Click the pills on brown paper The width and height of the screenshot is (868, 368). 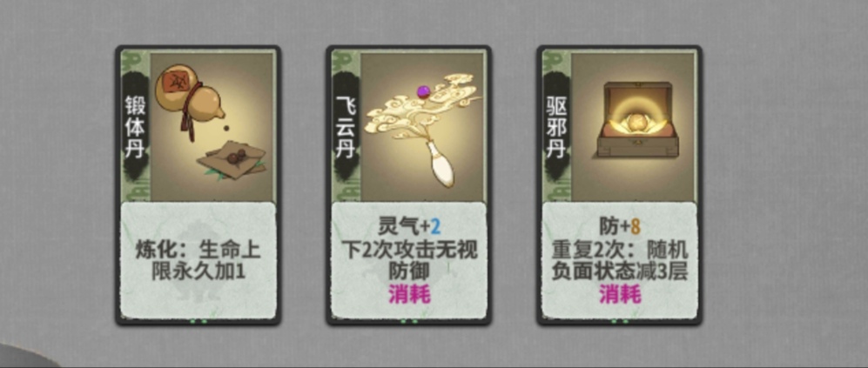[x=232, y=159]
